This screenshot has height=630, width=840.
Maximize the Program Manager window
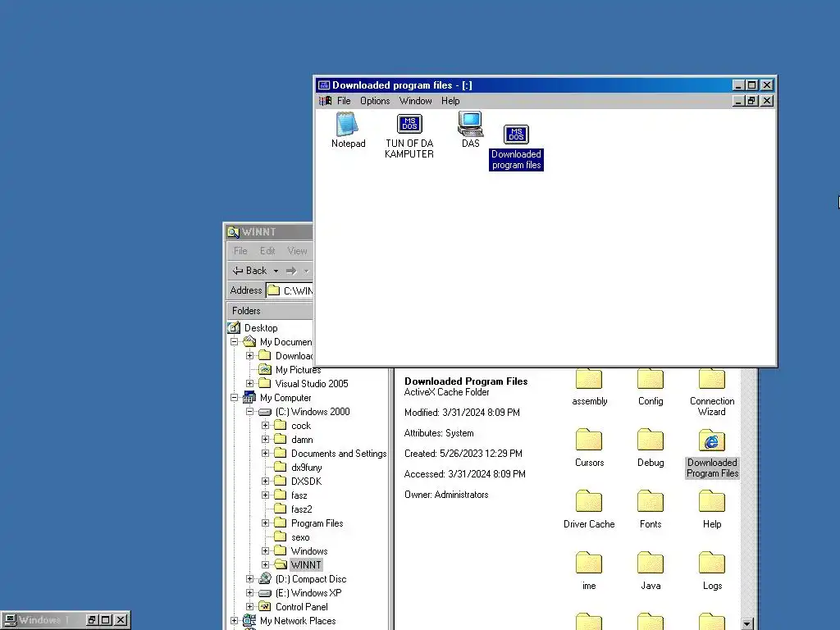[751, 85]
